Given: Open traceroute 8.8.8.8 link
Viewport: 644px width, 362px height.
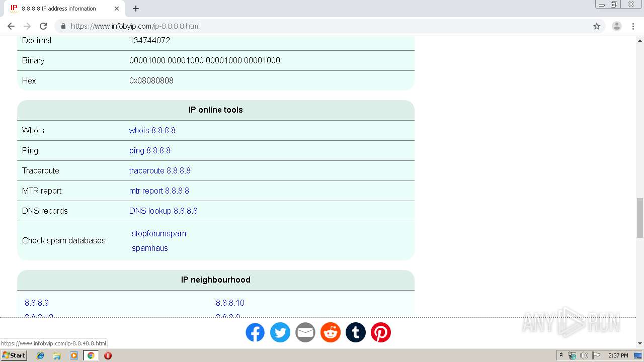Looking at the screenshot, I should pyautogui.click(x=159, y=170).
